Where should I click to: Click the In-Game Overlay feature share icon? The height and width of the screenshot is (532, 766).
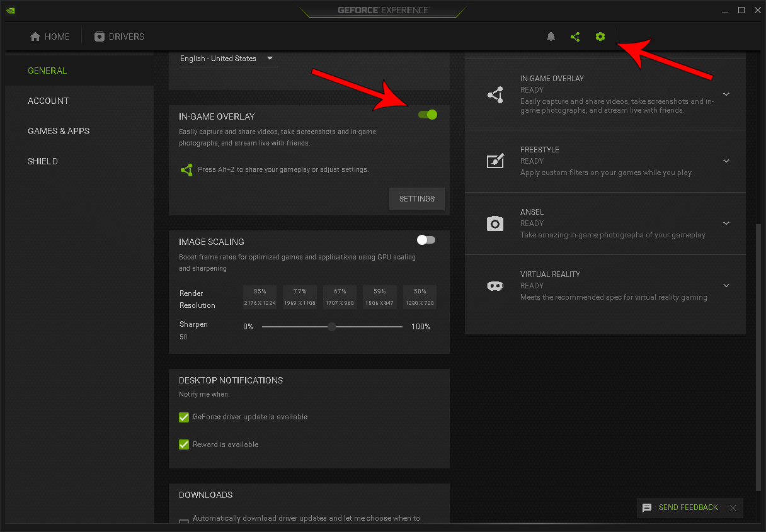(x=496, y=94)
